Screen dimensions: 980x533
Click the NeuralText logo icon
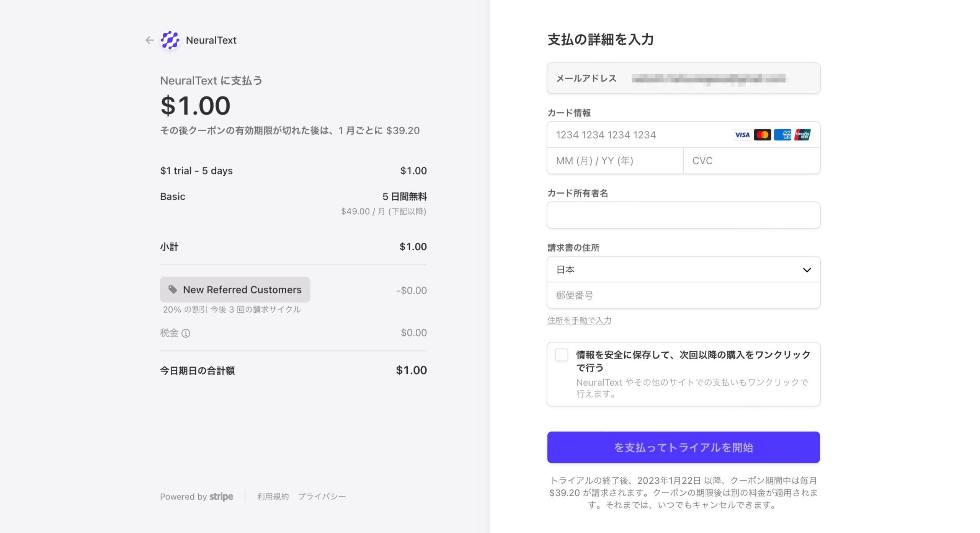click(171, 40)
